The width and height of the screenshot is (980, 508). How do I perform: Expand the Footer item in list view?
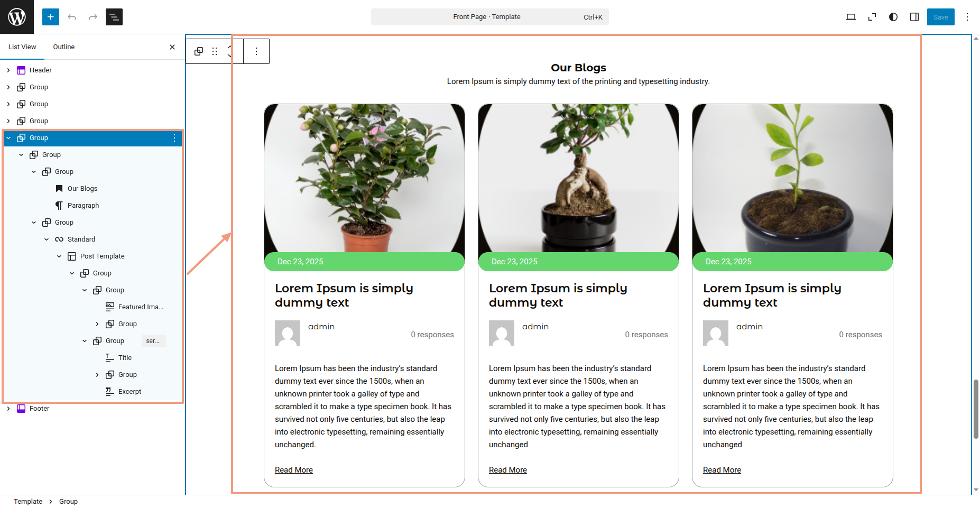[8, 409]
